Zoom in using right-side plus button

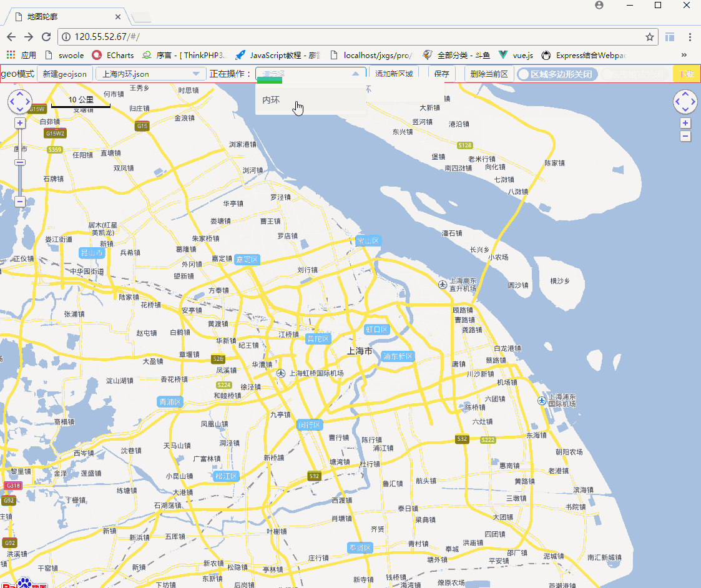(685, 123)
